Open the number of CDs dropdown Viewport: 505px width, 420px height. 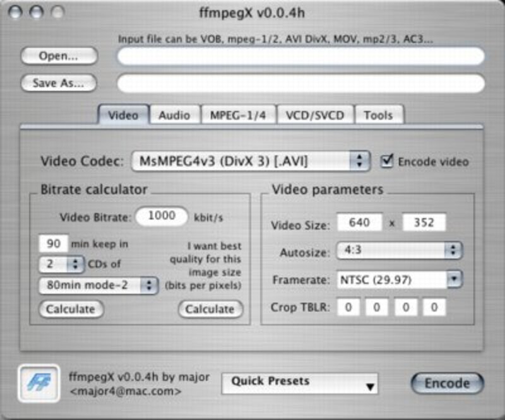[x=62, y=264]
